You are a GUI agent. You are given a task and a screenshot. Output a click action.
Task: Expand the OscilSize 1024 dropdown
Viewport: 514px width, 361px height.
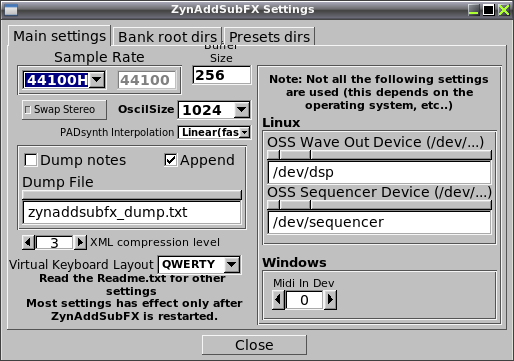point(214,110)
